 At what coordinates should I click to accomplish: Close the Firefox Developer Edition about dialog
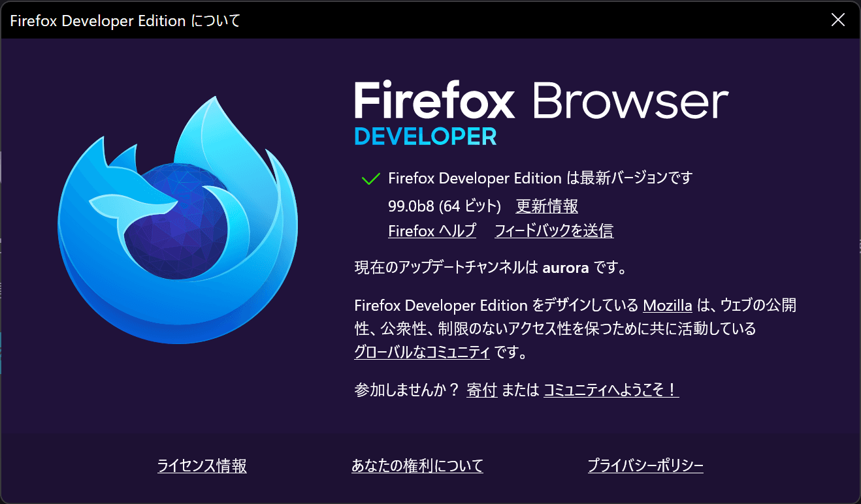pos(837,20)
